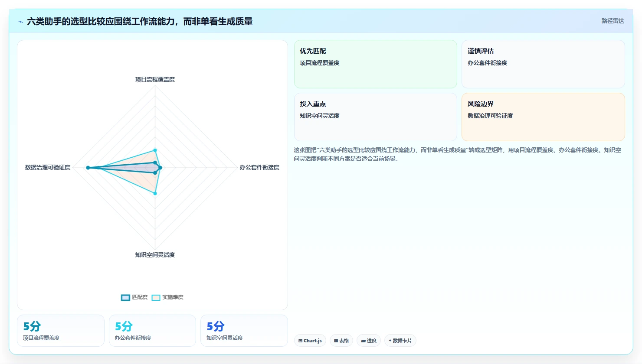642x364 pixels.
Task: Click the 5分 知识空间灵活度 stat card
Action: 244,331
